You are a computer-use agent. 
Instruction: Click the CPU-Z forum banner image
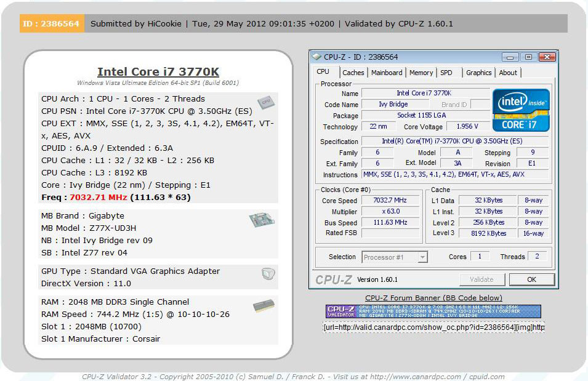point(433,311)
